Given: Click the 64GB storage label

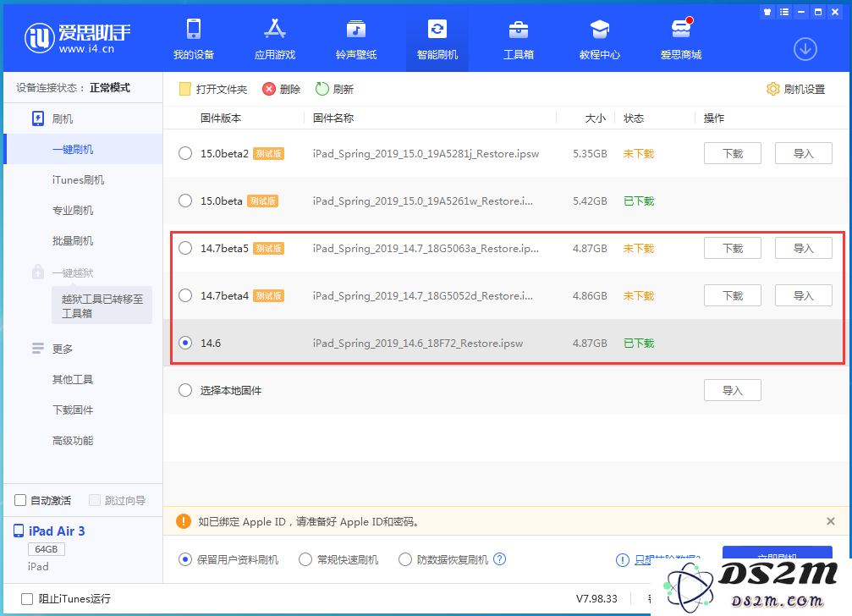Looking at the screenshot, I should coord(47,549).
